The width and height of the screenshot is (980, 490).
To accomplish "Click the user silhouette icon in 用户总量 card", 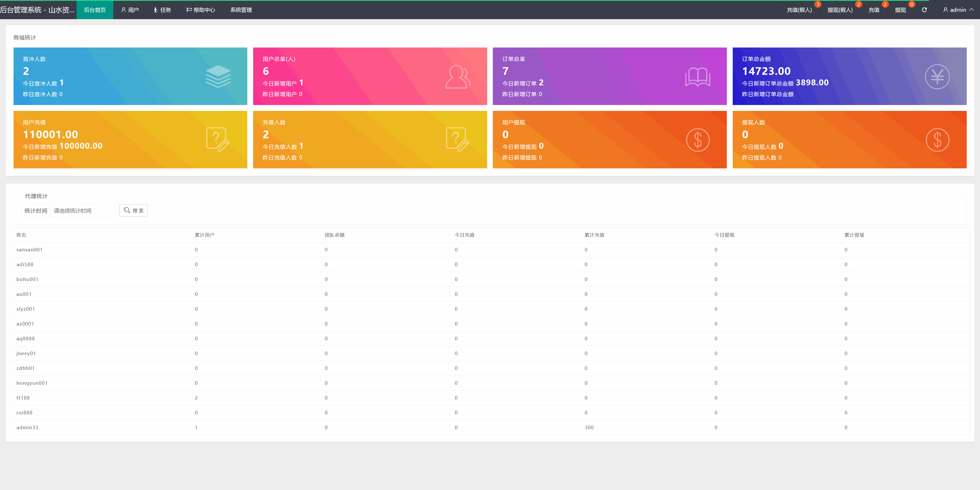I will [x=458, y=77].
